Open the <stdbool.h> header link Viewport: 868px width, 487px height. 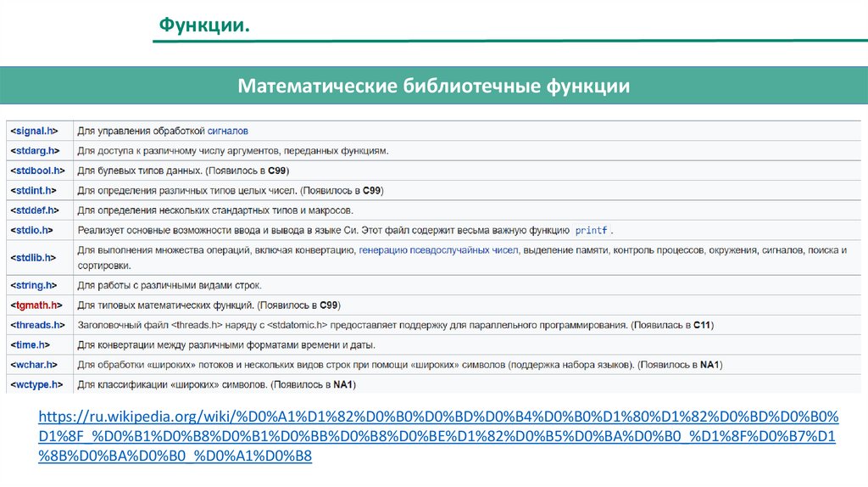[37, 171]
